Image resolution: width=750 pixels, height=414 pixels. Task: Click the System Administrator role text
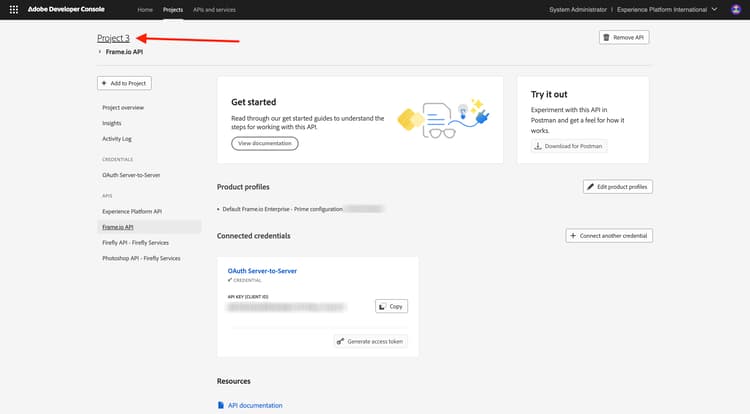(x=577, y=10)
